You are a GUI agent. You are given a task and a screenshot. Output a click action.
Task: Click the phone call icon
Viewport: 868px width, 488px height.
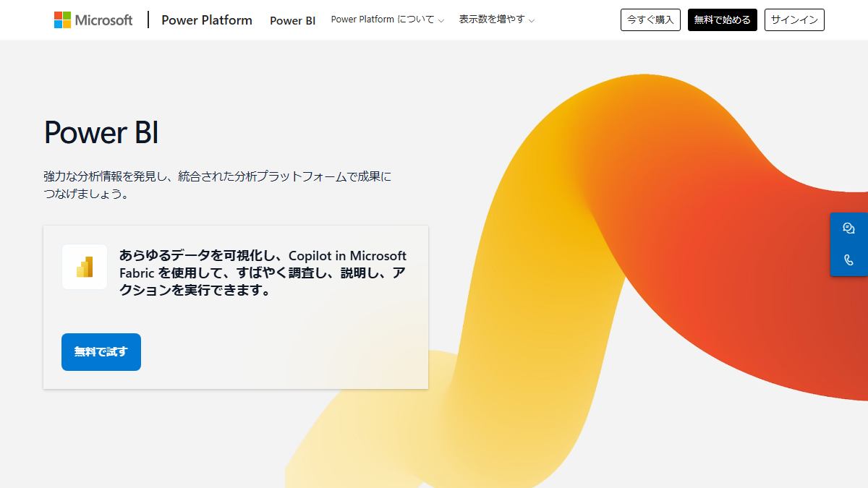(x=848, y=260)
